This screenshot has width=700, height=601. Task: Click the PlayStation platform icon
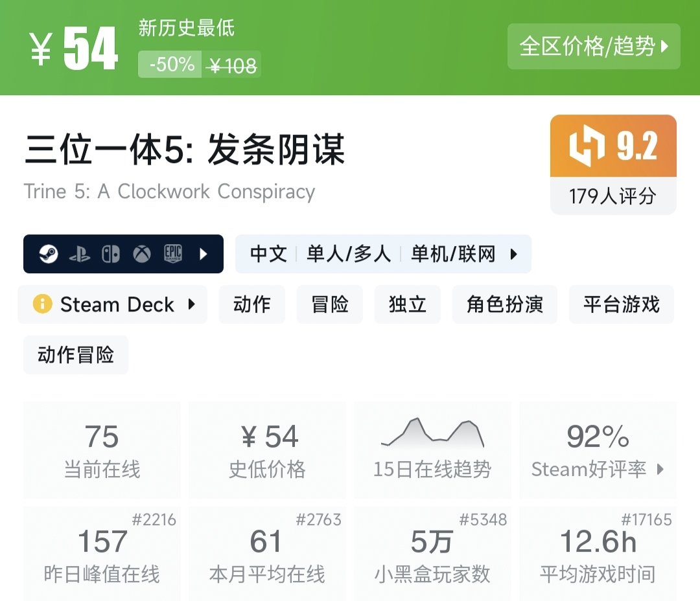[x=79, y=254]
